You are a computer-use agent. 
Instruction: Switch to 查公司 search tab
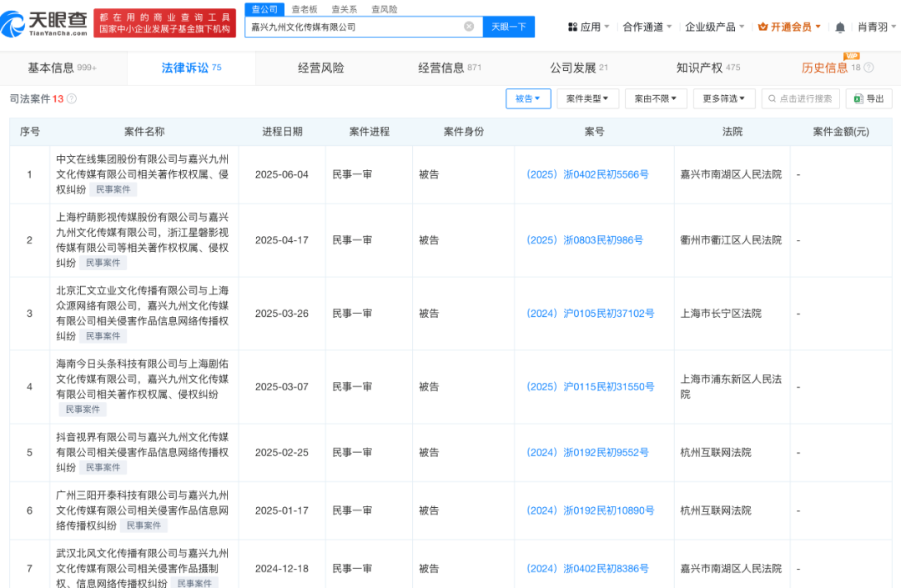point(264,9)
